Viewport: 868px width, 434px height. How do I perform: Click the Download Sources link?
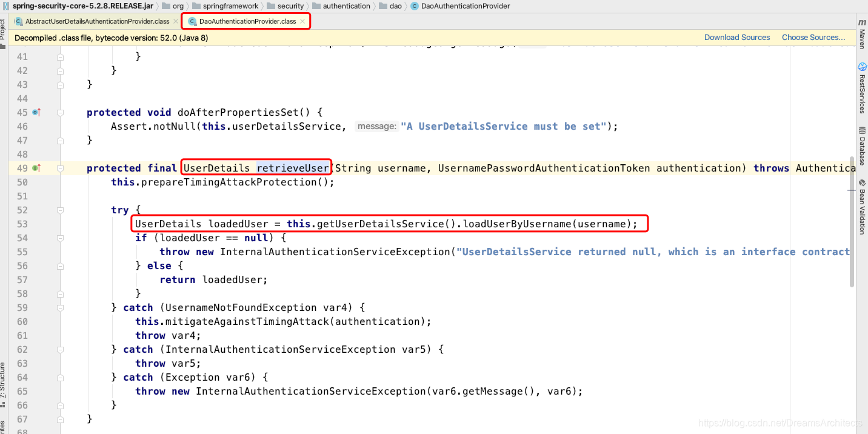point(737,38)
